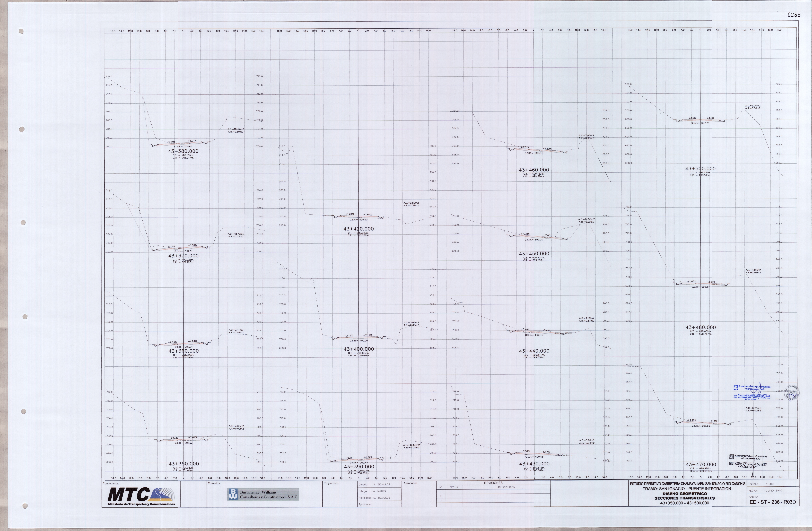Image resolution: width=812 pixels, height=531 pixels.
Task: Click station label 43+360.000
Action: point(184,351)
